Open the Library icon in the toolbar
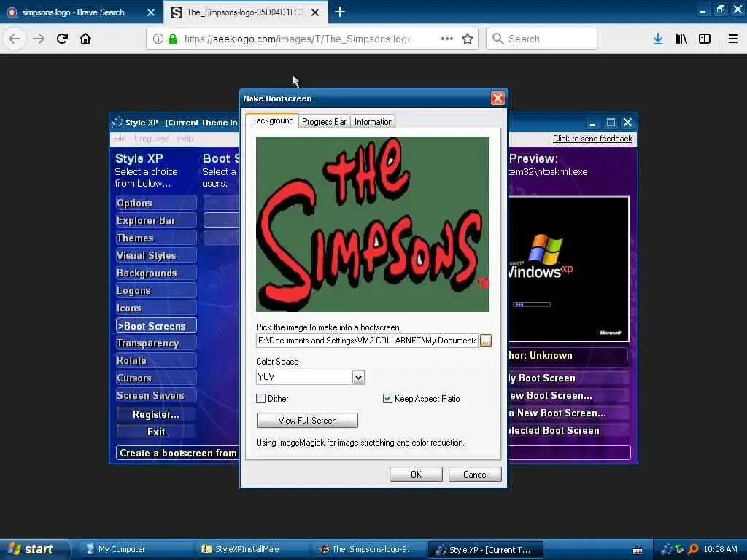This screenshot has height=560, width=747. (x=681, y=39)
